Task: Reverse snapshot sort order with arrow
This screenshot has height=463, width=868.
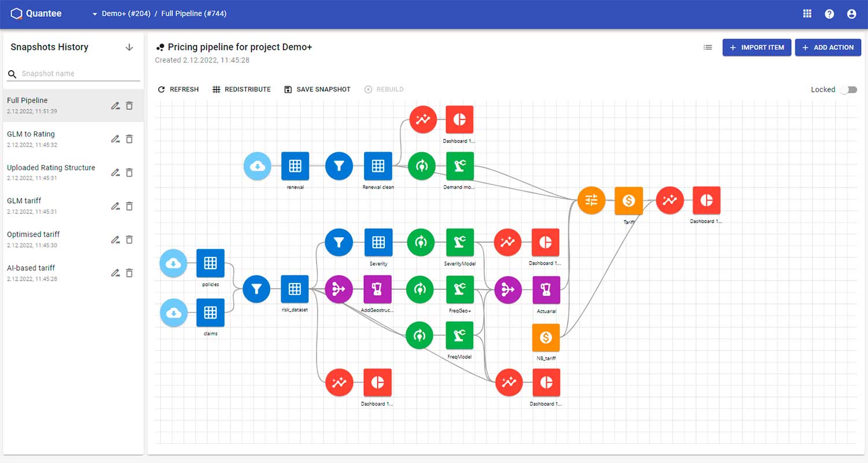Action: point(129,47)
